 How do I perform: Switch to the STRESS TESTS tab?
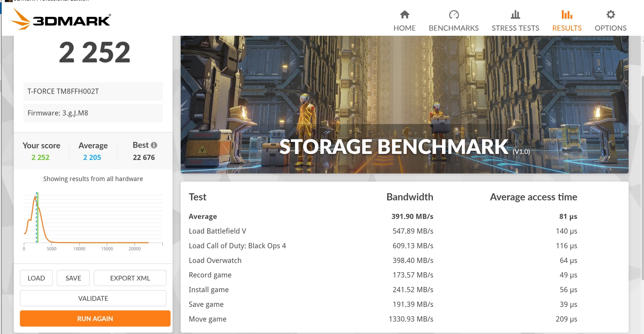(515, 28)
